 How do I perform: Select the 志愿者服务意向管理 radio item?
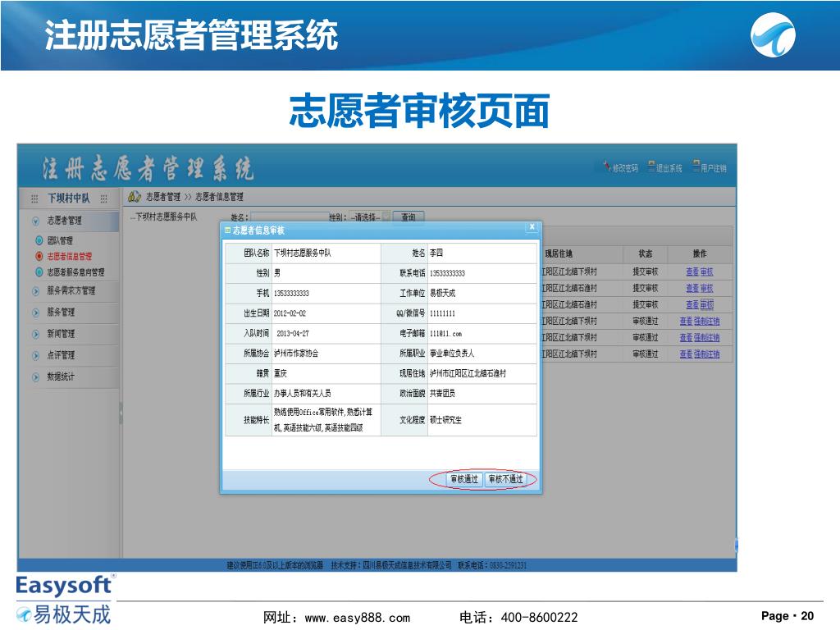(39, 272)
